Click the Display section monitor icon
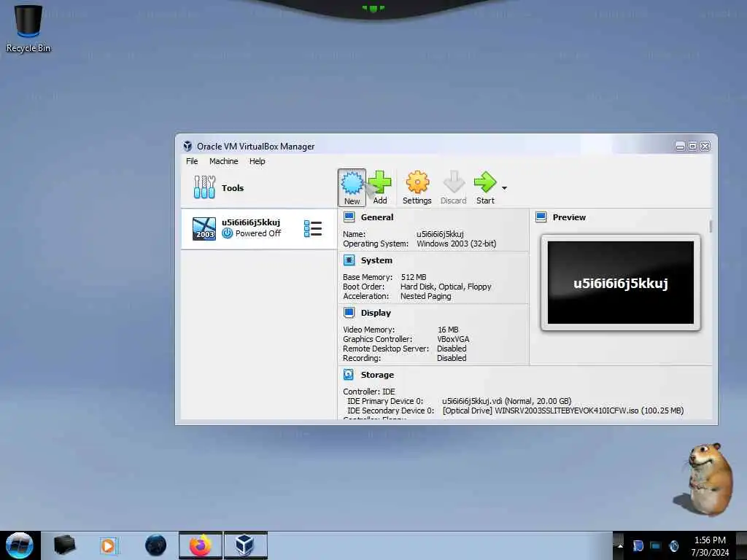This screenshot has height=560, width=747. pos(349,312)
